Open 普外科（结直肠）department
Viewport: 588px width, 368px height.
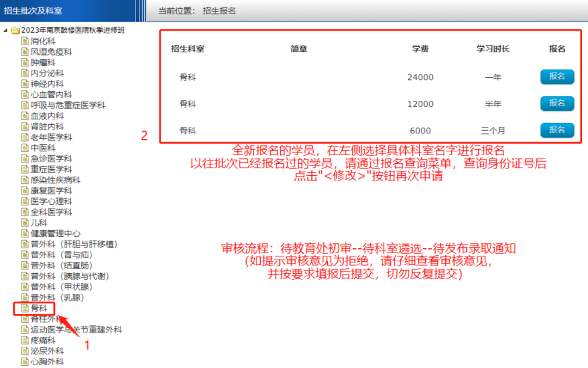click(62, 266)
